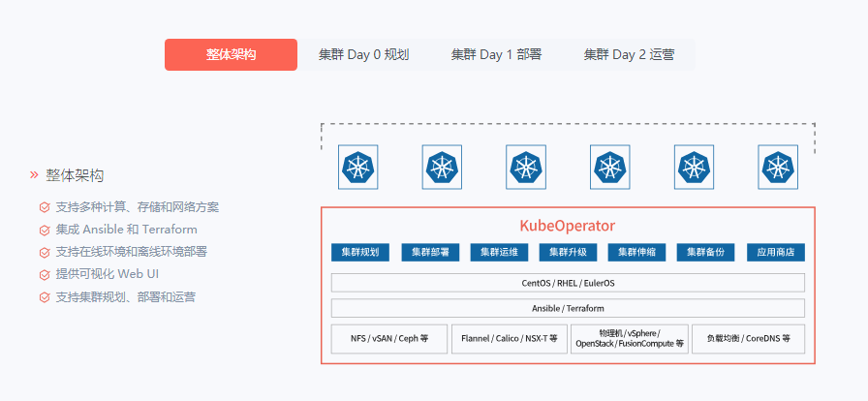The image size is (868, 401).
Task: Click the text 提供可视化 Web UI
Action: [x=108, y=275]
